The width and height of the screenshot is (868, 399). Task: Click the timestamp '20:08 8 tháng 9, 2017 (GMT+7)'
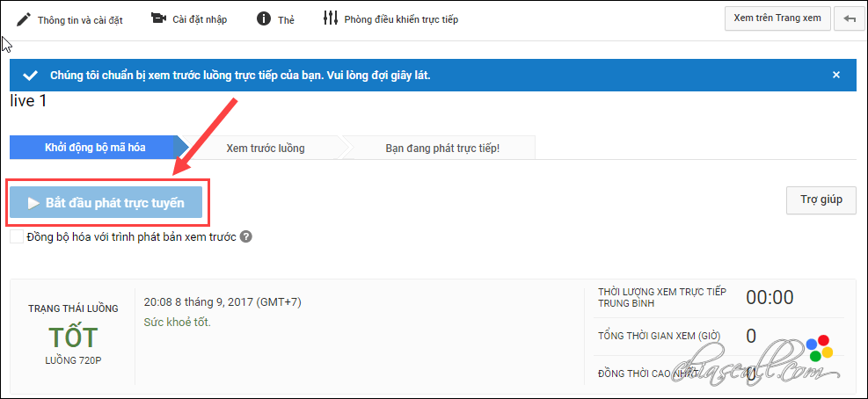(222, 302)
